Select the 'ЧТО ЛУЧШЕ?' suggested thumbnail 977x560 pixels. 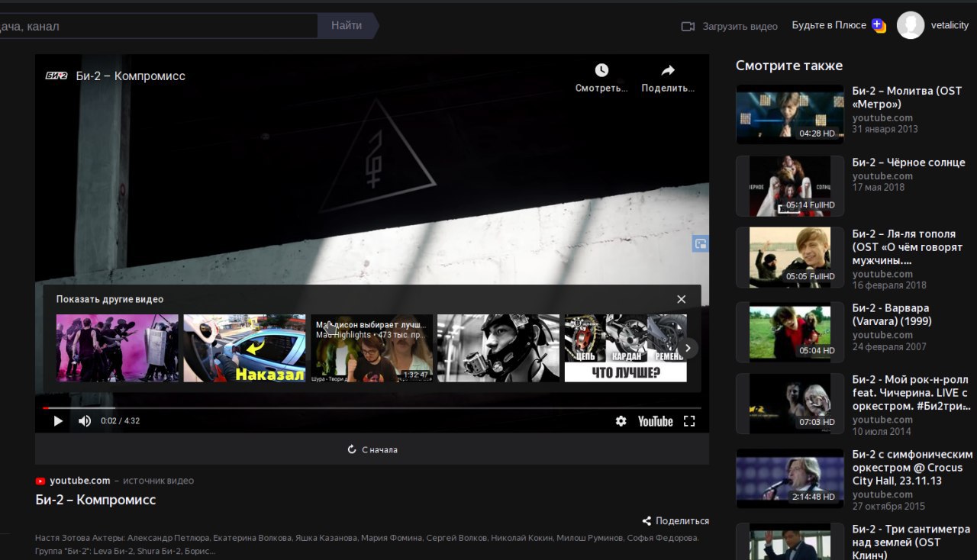pos(626,348)
